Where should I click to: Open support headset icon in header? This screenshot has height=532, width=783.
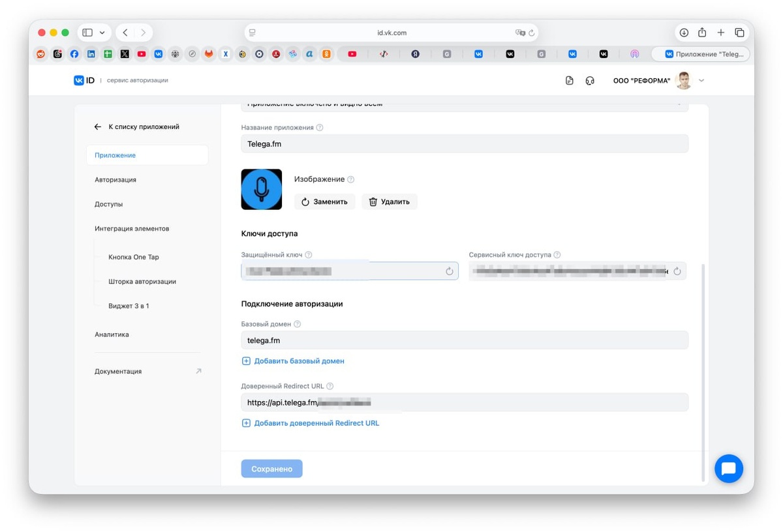point(590,80)
